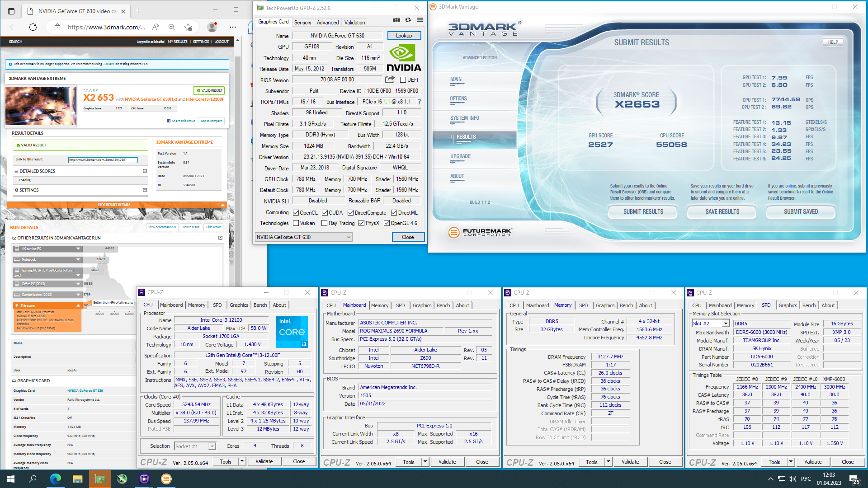Viewport: 868px width, 488px height.
Task: Open the Socket #1 selection dropdown
Action: pos(195,446)
